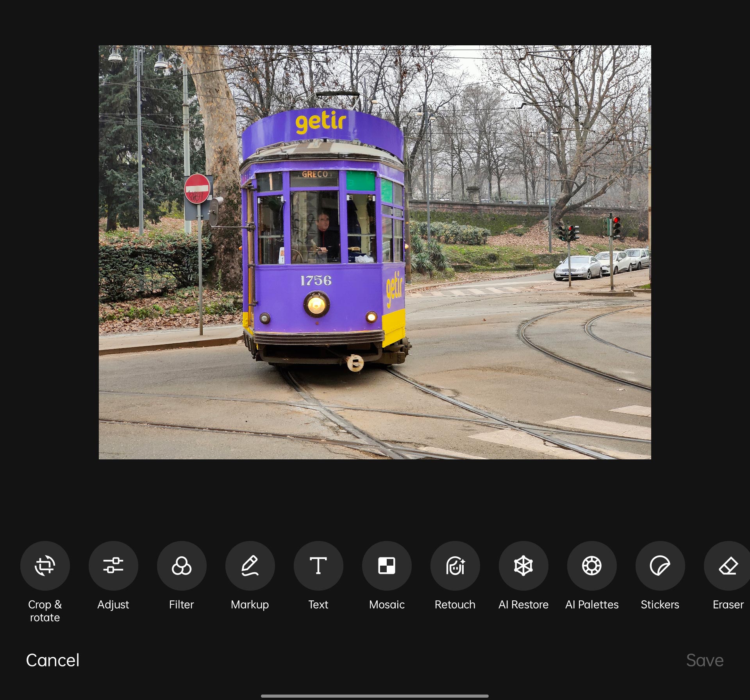Tap the Cancel button

(53, 660)
